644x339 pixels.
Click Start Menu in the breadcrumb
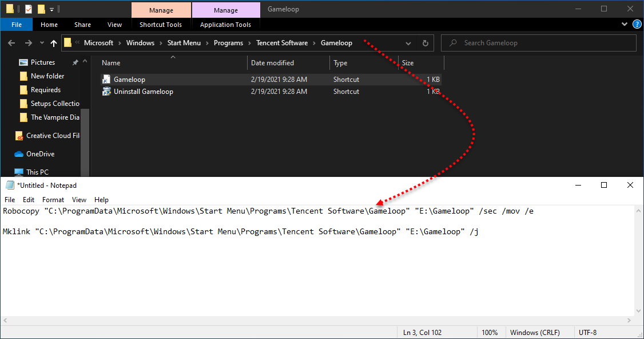[184, 43]
